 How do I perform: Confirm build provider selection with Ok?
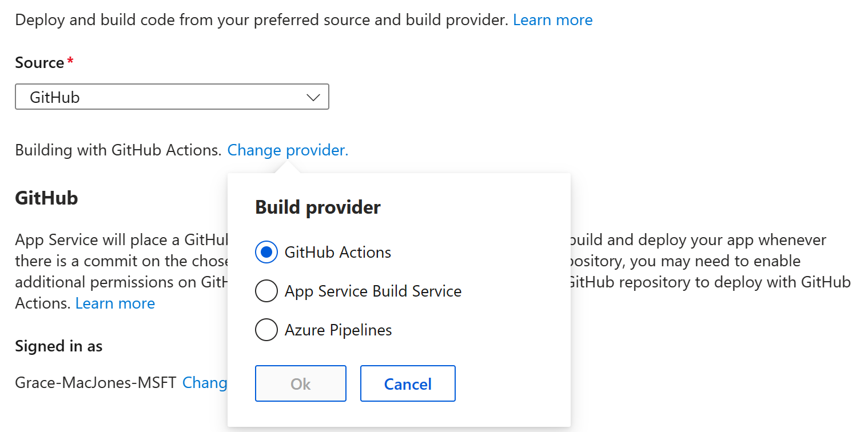pos(300,383)
